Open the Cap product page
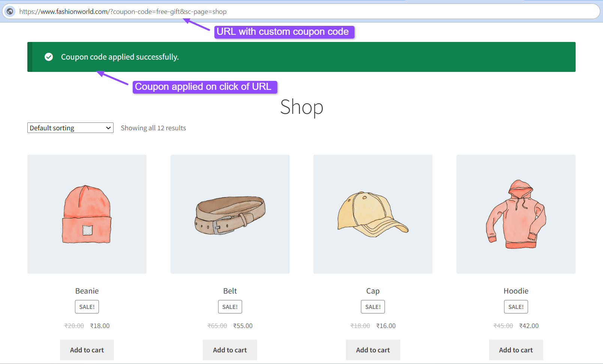The height and width of the screenshot is (364, 603). [x=373, y=291]
